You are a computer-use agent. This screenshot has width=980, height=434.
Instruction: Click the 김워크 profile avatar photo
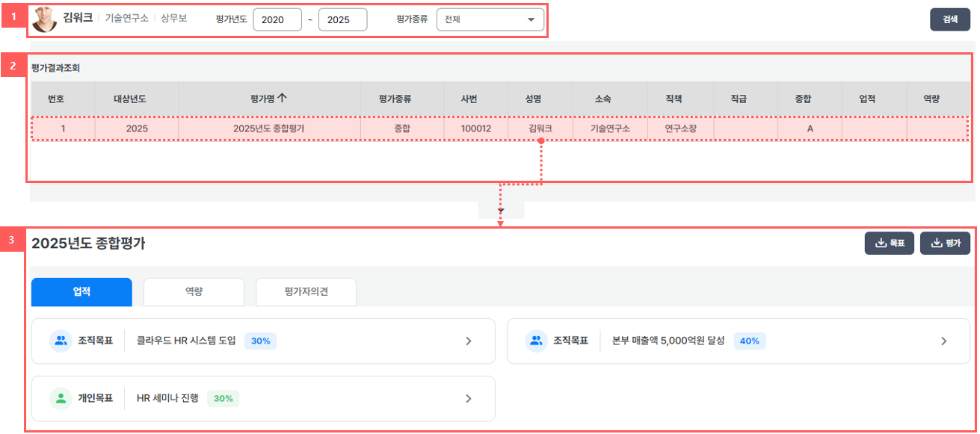44,20
